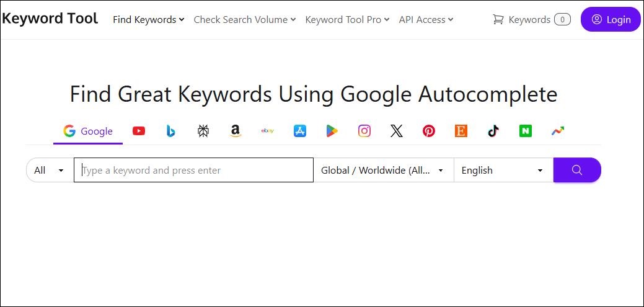Switch to the TikTok keyword source
Viewport: 644px width, 307px height.
pos(493,131)
